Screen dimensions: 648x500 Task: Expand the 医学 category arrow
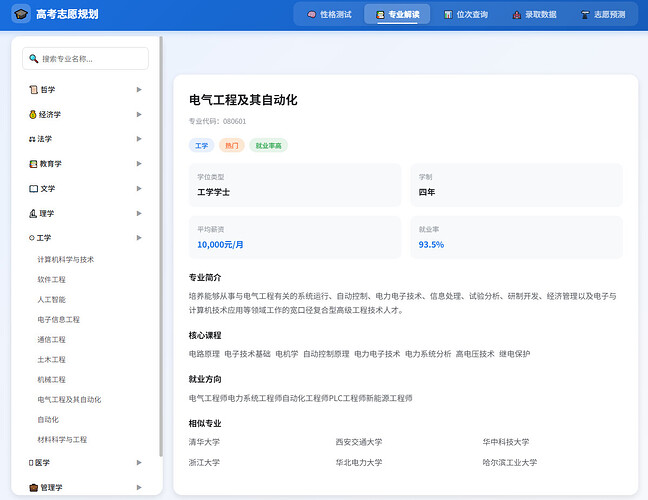(139, 463)
